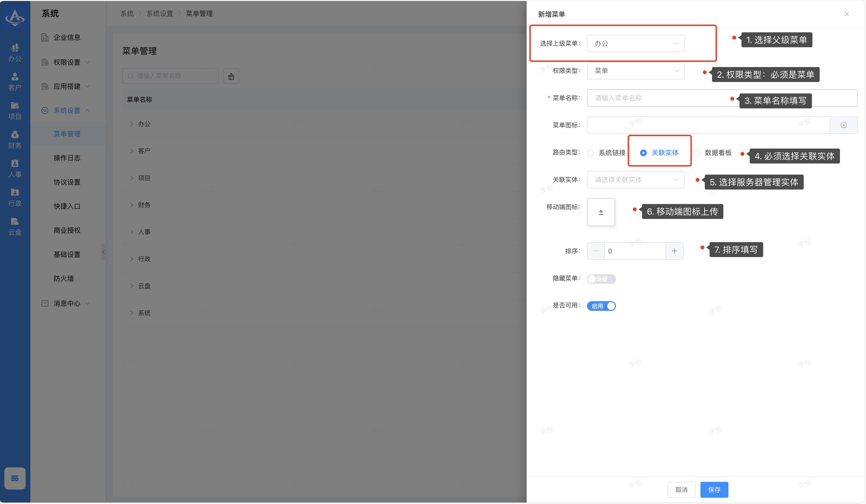Click the bottom-left list settings icon
866x504 pixels.
tap(15, 478)
